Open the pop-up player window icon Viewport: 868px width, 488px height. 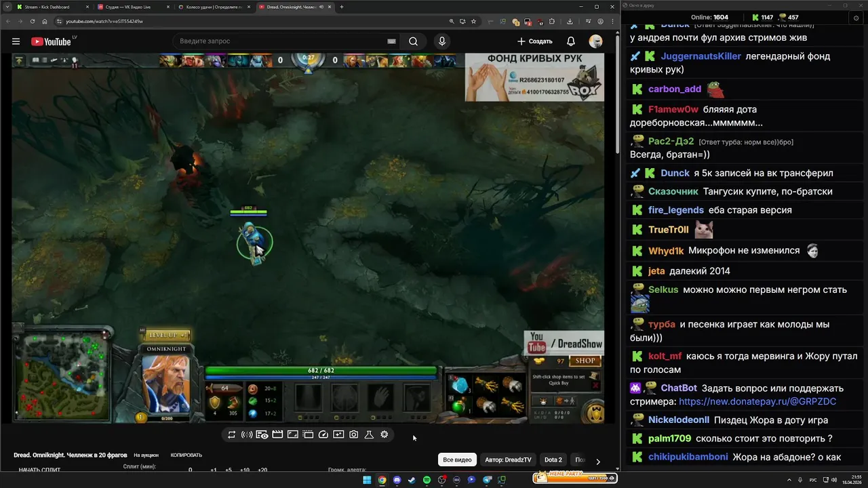[308, 434]
